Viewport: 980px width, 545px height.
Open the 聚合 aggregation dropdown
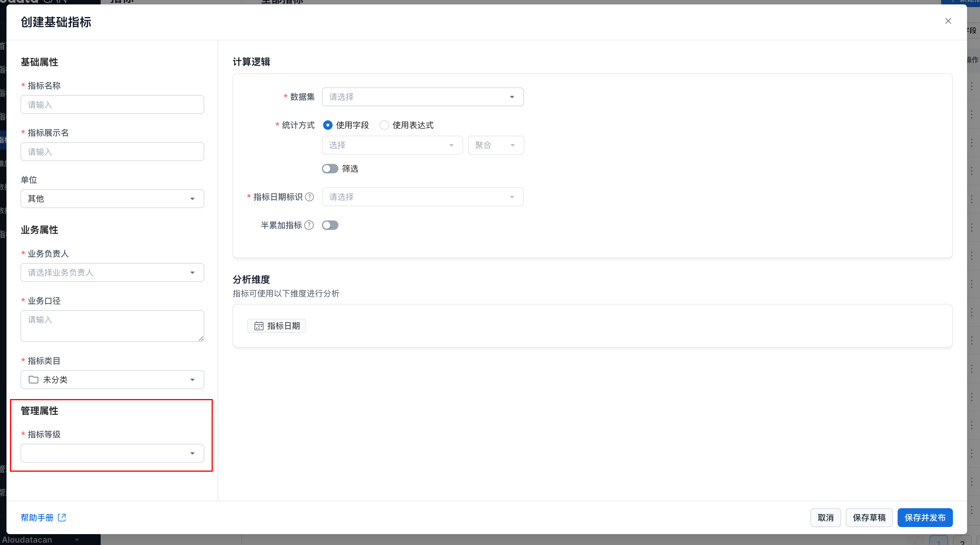pyautogui.click(x=495, y=145)
